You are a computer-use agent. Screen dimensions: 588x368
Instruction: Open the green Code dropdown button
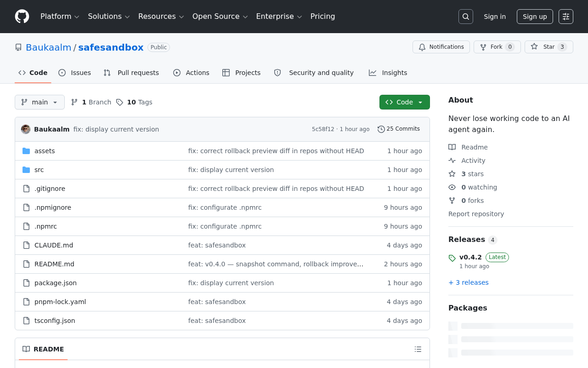(405, 102)
